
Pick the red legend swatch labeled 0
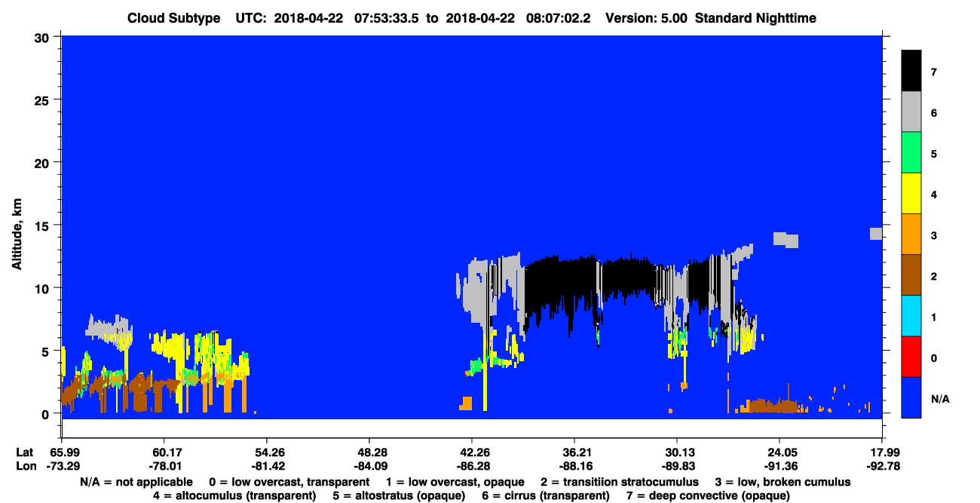click(911, 357)
